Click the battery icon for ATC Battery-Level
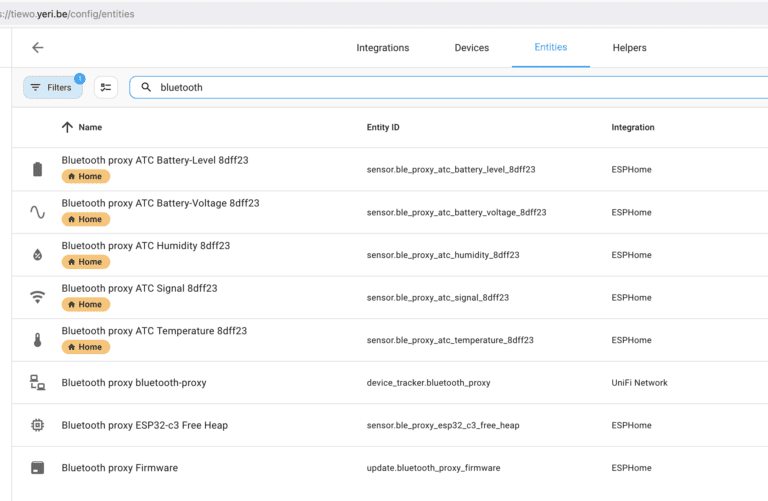The width and height of the screenshot is (768, 501). click(x=37, y=170)
